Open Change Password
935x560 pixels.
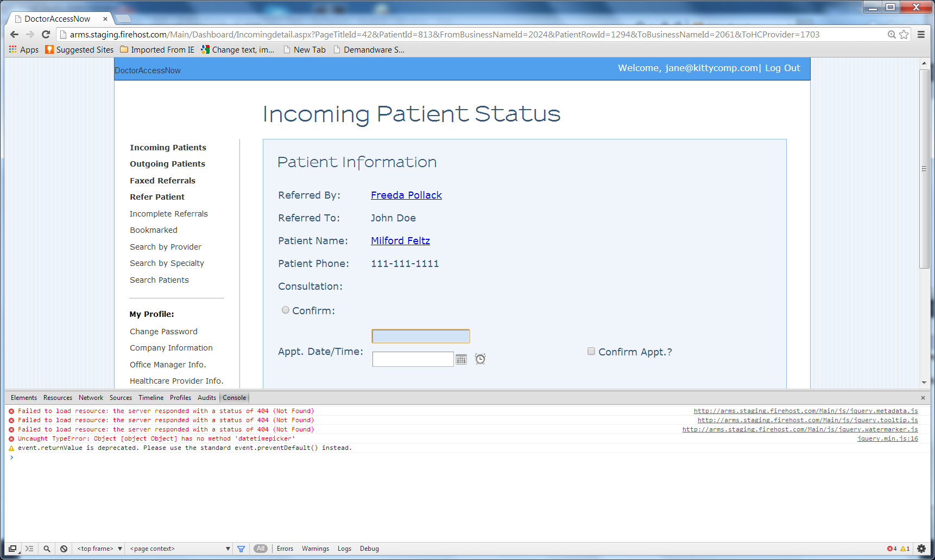tap(163, 332)
